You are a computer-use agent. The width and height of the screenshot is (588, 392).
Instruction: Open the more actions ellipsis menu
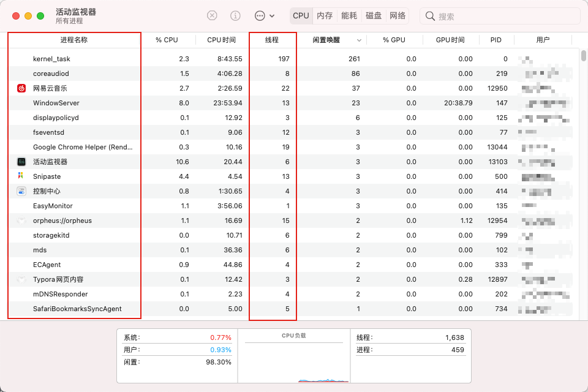(x=265, y=16)
